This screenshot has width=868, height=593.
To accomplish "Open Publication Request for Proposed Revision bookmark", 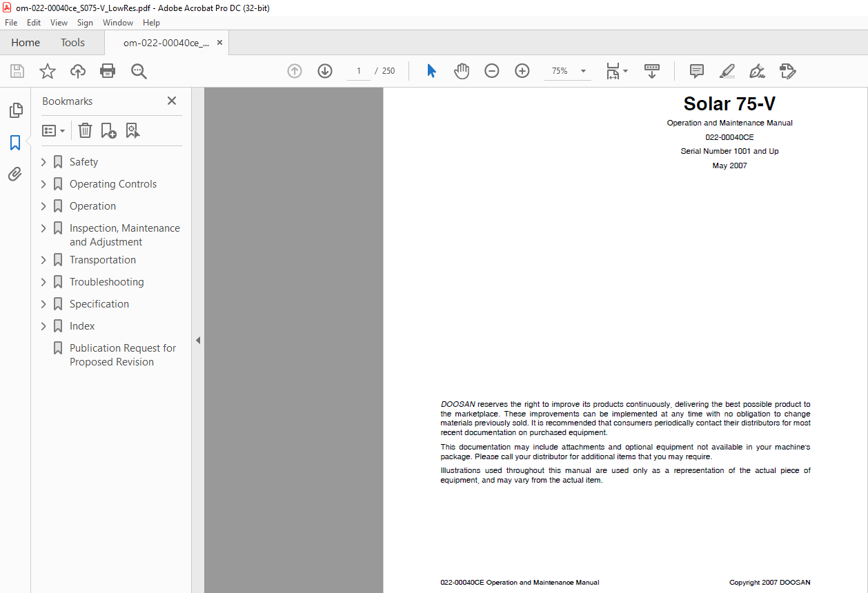I will pyautogui.click(x=123, y=355).
